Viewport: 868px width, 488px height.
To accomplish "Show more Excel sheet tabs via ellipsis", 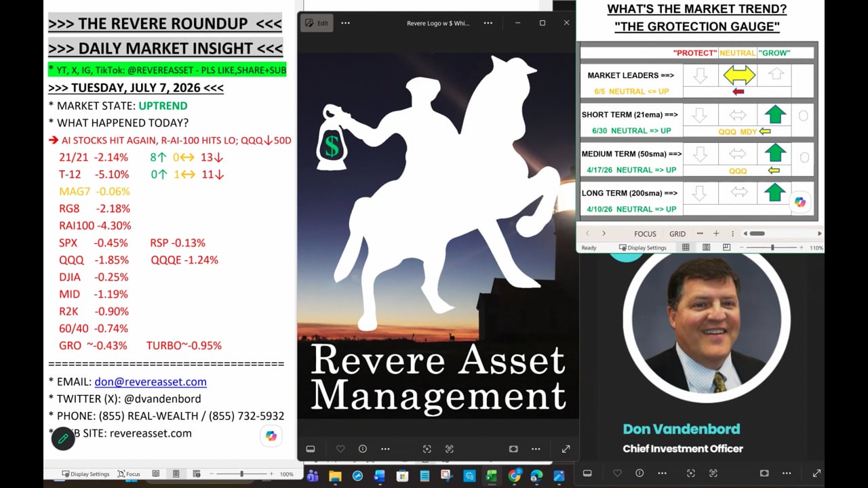I will pos(700,234).
